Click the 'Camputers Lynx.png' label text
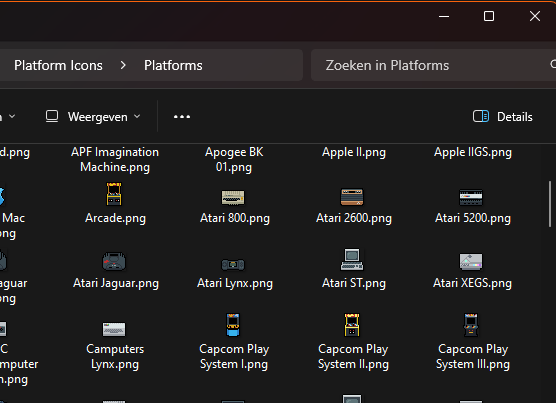556x403 pixels. [x=115, y=357]
